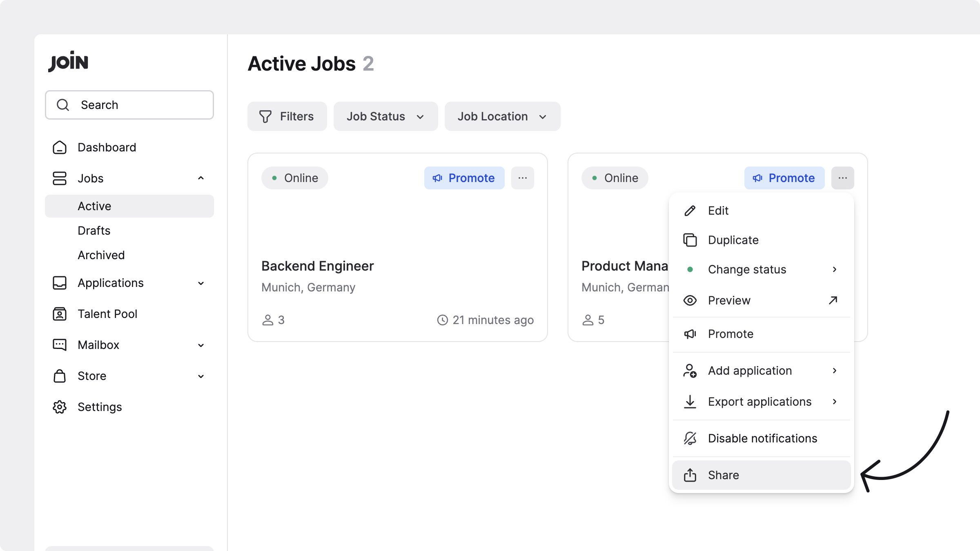The height and width of the screenshot is (551, 980).
Task: Choose Duplicate from the context menu
Action: (733, 240)
